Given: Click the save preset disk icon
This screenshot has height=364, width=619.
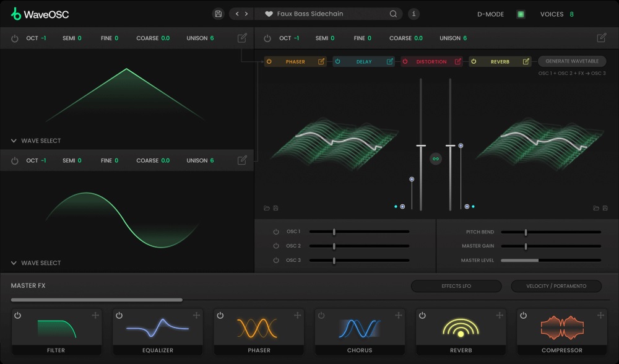Looking at the screenshot, I should [219, 13].
